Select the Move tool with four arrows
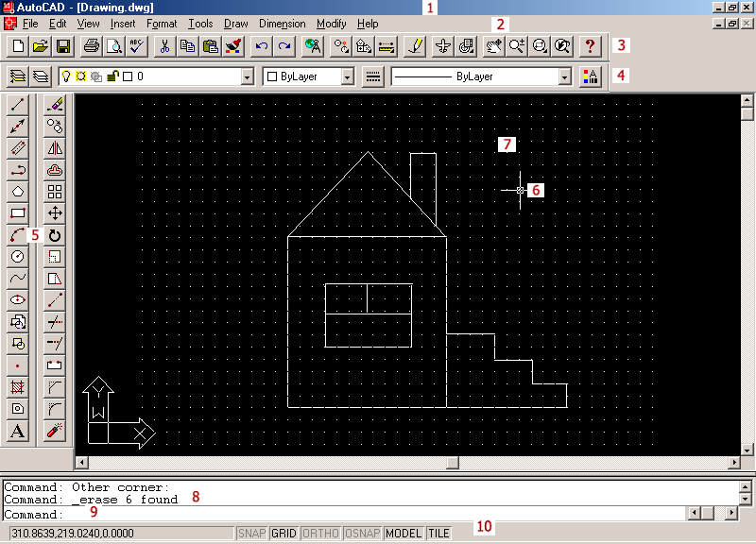The width and height of the screenshot is (756, 544). coord(55,213)
